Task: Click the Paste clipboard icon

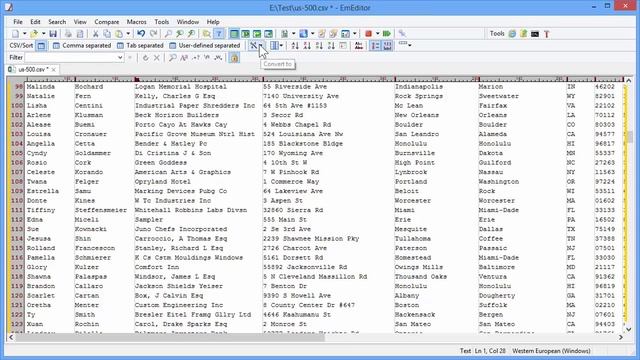Action: (x=119, y=34)
